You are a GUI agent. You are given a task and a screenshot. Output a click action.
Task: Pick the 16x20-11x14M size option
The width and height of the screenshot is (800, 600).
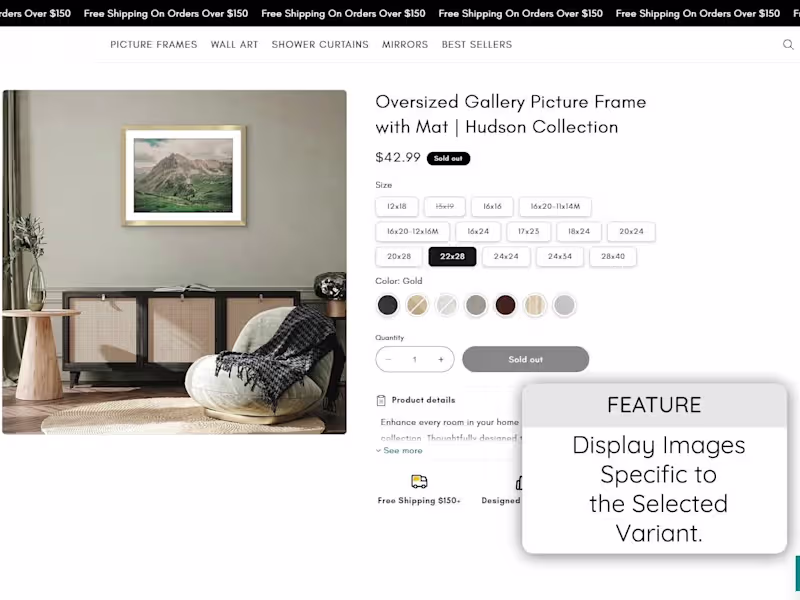555,206
